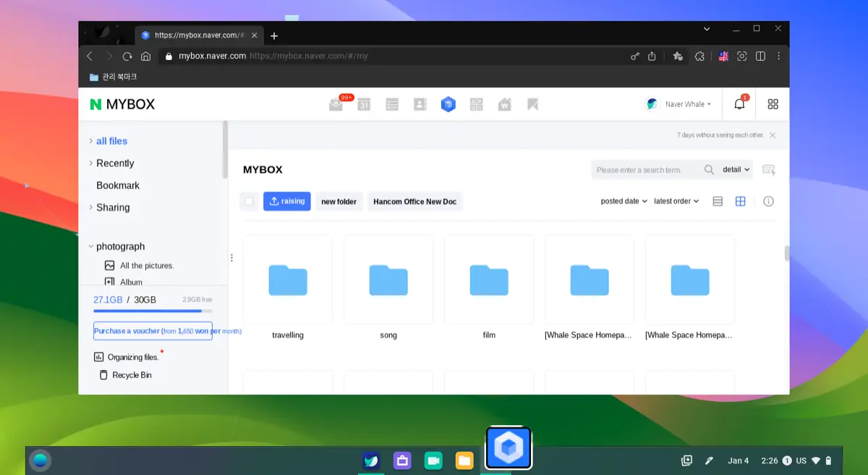
Task: Switch to list view layout
Action: coord(718,201)
